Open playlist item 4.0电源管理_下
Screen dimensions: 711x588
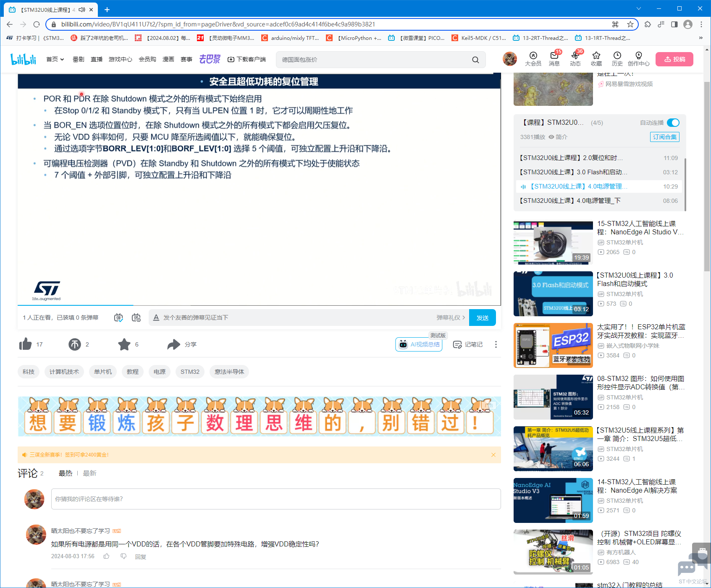599,201
